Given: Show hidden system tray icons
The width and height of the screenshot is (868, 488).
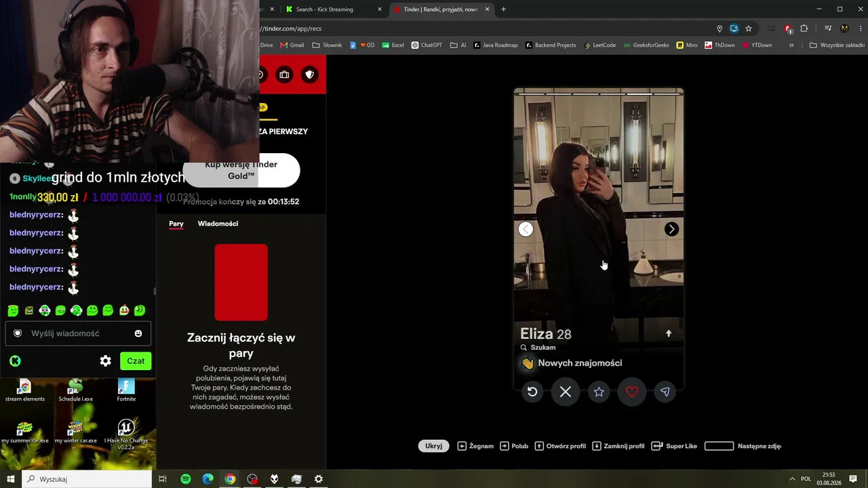Looking at the screenshot, I should pos(792,479).
